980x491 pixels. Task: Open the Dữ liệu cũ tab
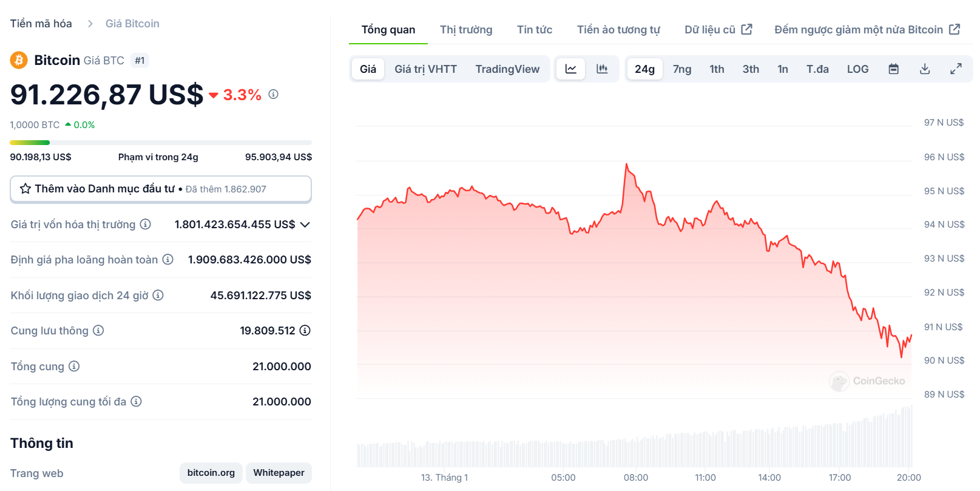point(718,30)
